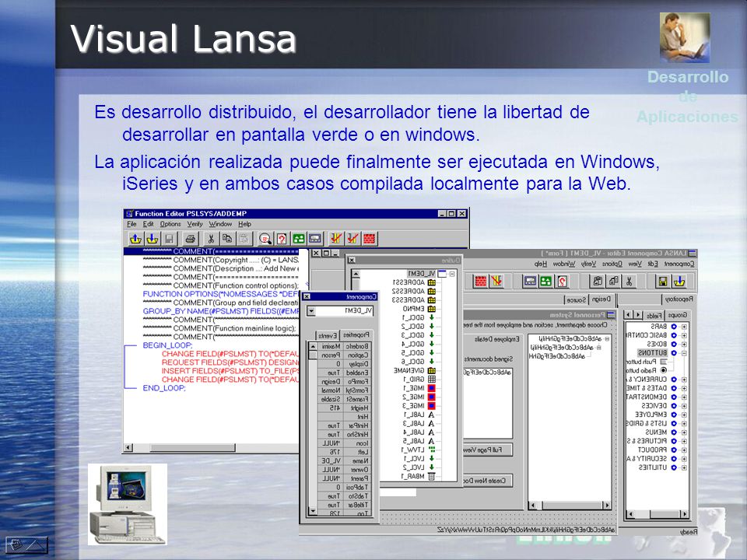Click the verify arrow icon in Component Editor toolbar

(x=497, y=282)
